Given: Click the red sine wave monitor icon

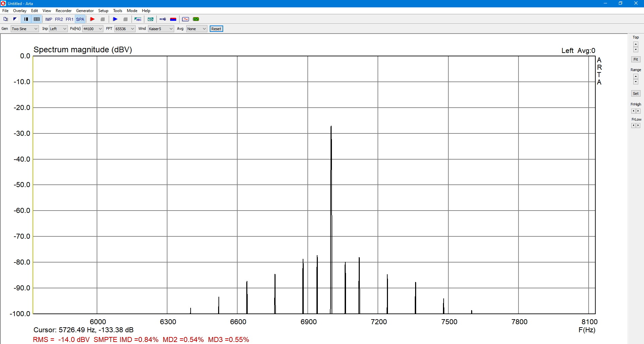Looking at the screenshot, I should [x=186, y=19].
